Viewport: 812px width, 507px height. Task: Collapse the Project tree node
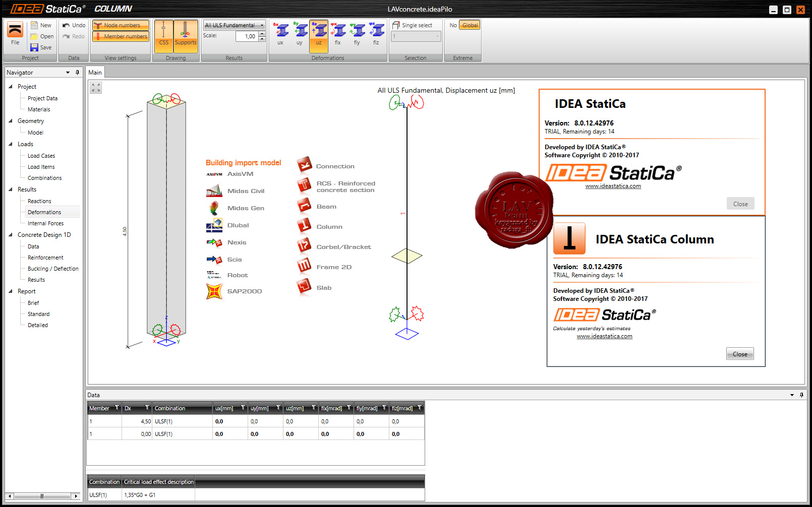[x=11, y=87]
